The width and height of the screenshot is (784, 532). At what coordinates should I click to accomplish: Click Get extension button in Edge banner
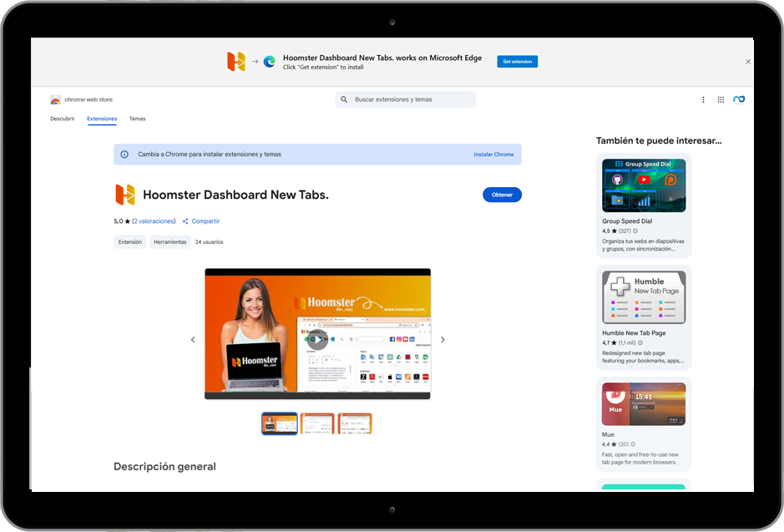[518, 62]
